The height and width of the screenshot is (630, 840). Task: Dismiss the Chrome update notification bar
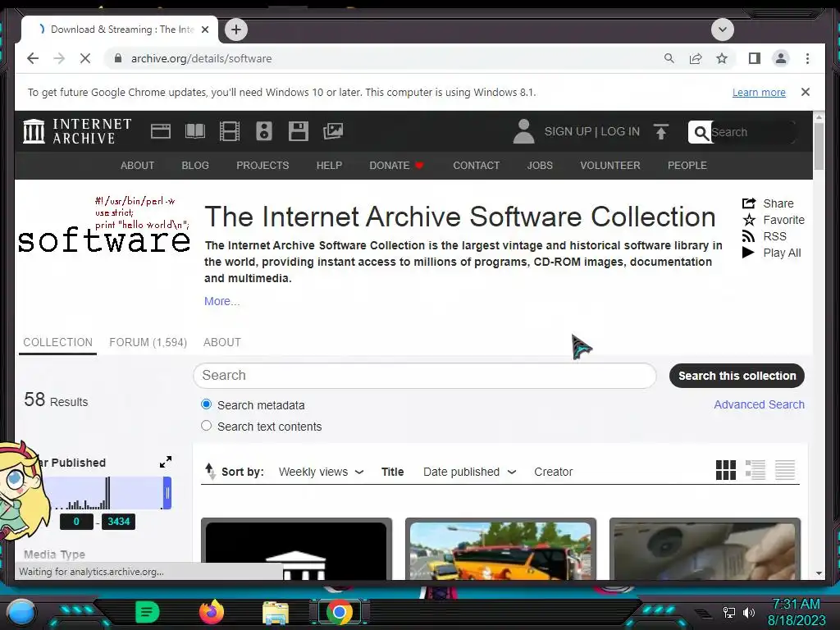tap(805, 92)
